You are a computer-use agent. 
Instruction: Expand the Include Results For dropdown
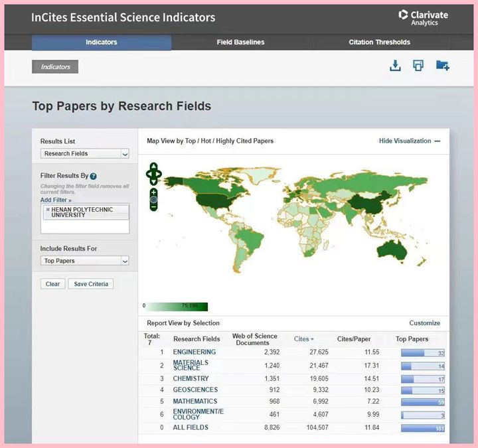point(85,261)
